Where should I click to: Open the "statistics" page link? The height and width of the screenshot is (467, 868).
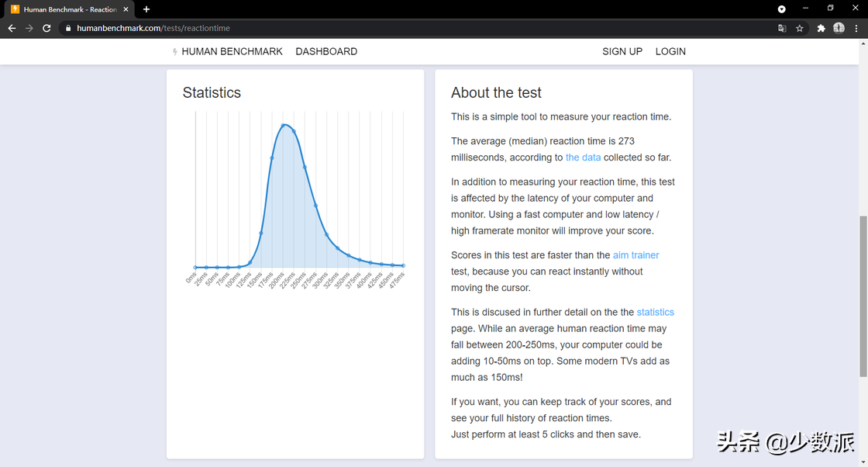(655, 312)
